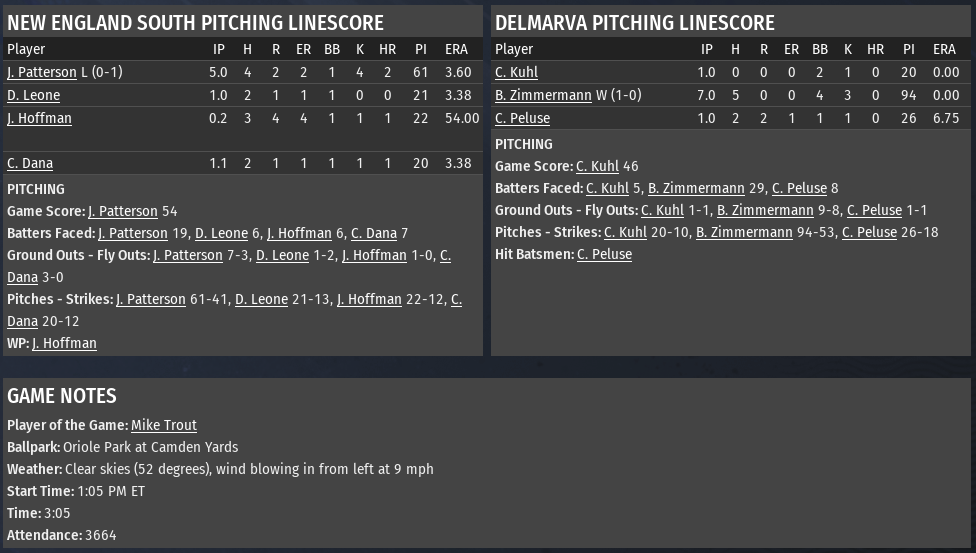Open D. Leone in Pitches - Strikes line
976x553 pixels.
point(261,300)
